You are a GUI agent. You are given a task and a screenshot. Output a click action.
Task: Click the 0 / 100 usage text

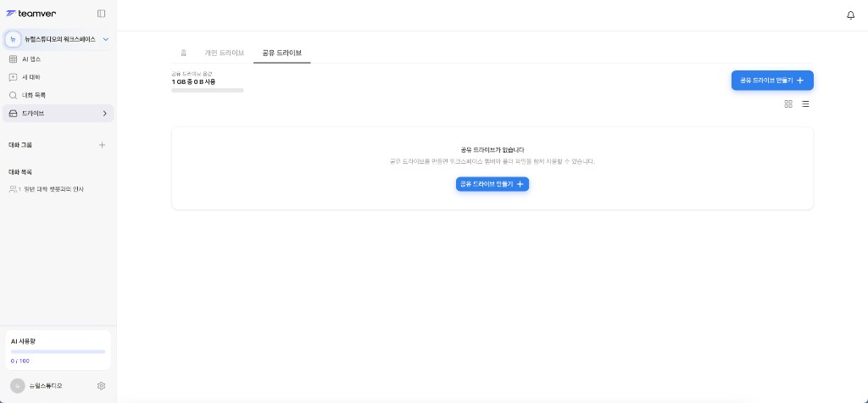pyautogui.click(x=20, y=361)
